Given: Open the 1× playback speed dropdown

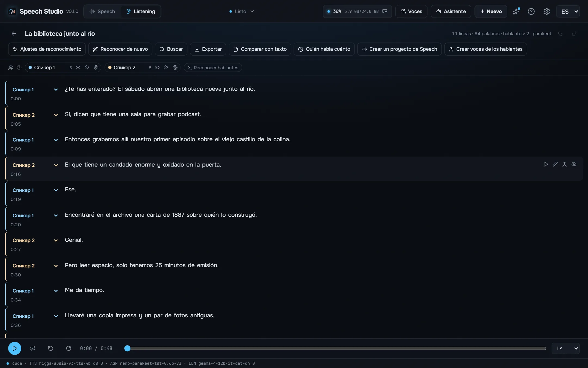Looking at the screenshot, I should [566, 348].
